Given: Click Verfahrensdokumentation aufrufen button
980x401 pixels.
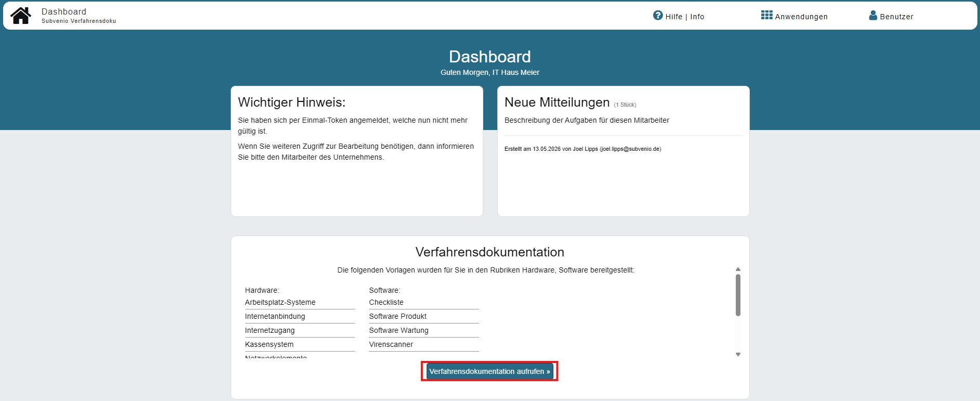Looking at the screenshot, I should 489,371.
